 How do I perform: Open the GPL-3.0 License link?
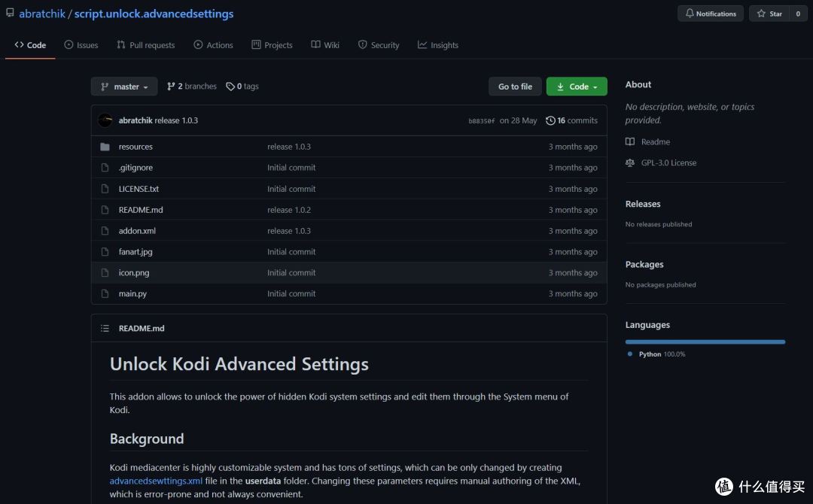click(x=668, y=162)
